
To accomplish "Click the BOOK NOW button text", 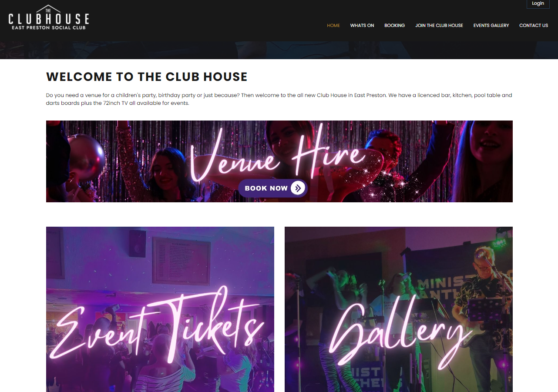I will click(x=266, y=188).
